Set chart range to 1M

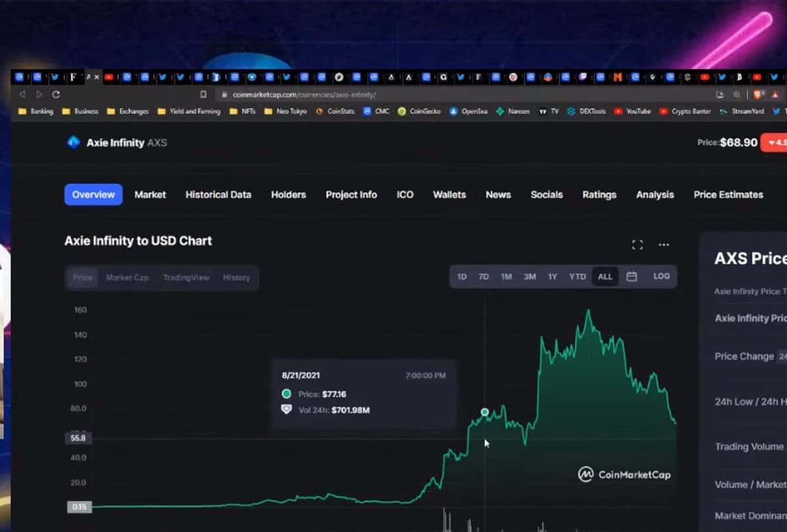[x=506, y=277]
